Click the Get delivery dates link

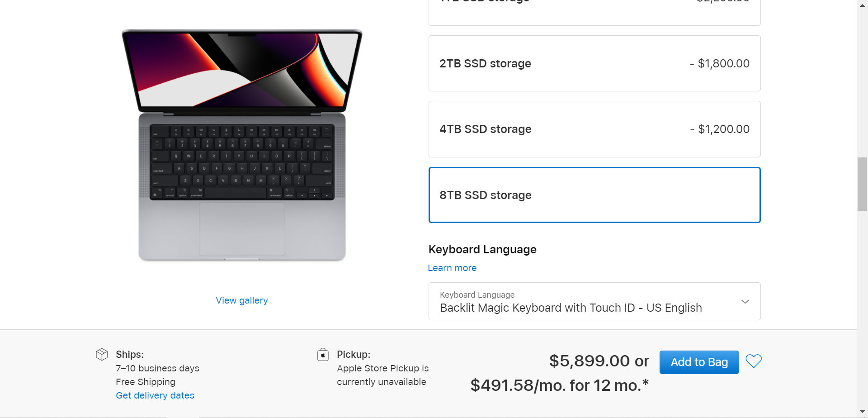155,395
